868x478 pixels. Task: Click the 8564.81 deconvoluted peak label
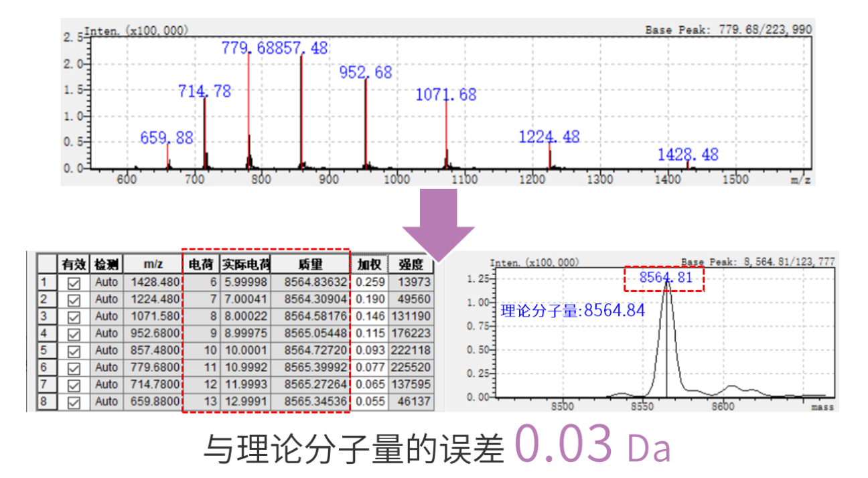coord(665,277)
